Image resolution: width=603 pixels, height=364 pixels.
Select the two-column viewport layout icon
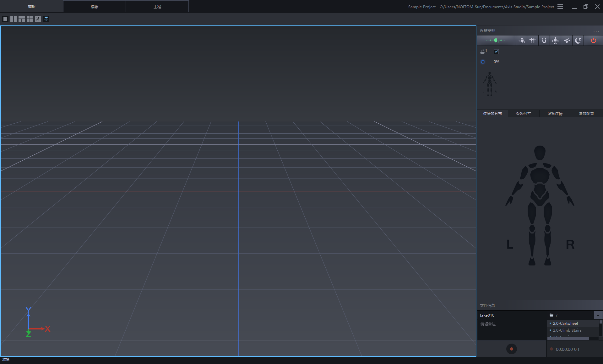click(x=14, y=19)
